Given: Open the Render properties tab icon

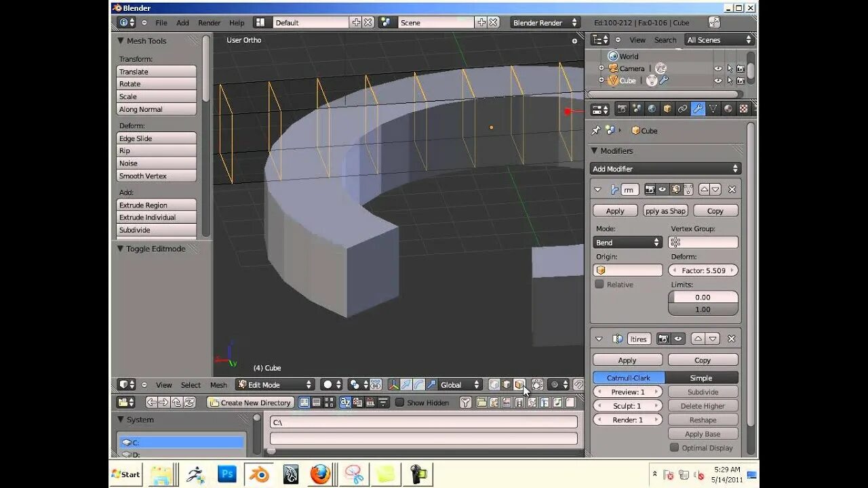Looking at the screenshot, I should coord(622,109).
